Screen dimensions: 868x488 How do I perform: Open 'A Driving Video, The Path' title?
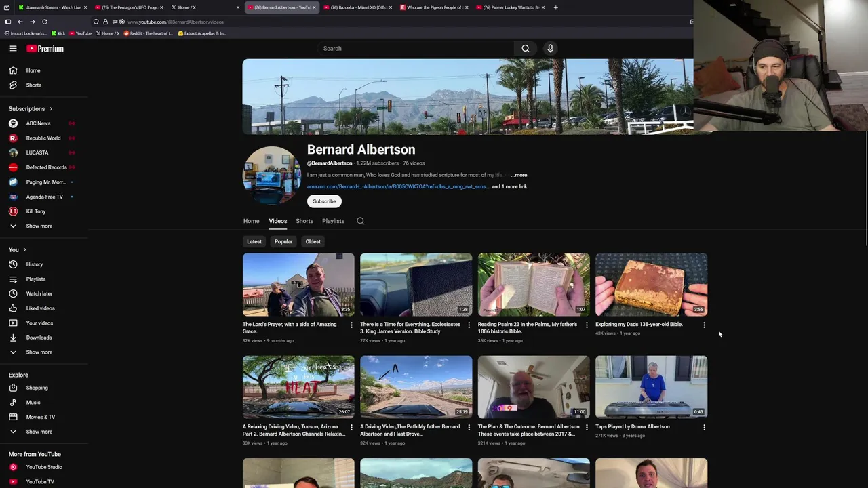[410, 430]
